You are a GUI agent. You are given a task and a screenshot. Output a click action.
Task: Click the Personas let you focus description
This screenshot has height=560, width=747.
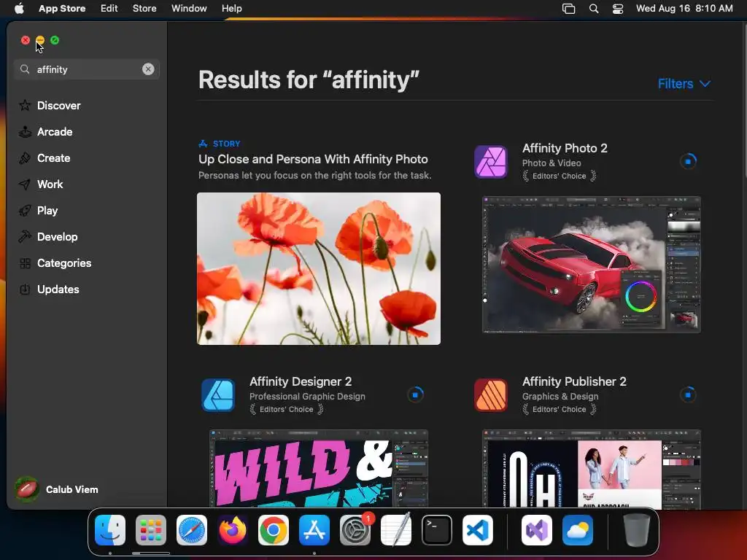coord(315,175)
